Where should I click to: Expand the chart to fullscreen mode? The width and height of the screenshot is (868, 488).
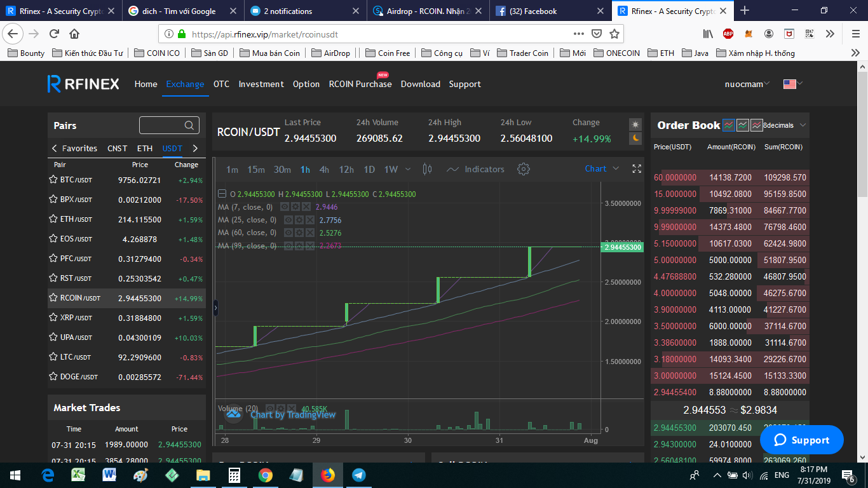pyautogui.click(x=637, y=168)
